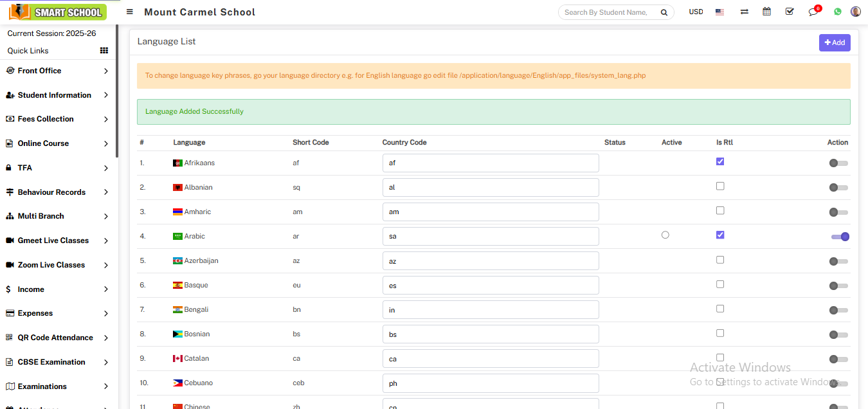Check the Is Rtl checkbox for Albanian
Viewport: 868px width, 409px height.
720,186
